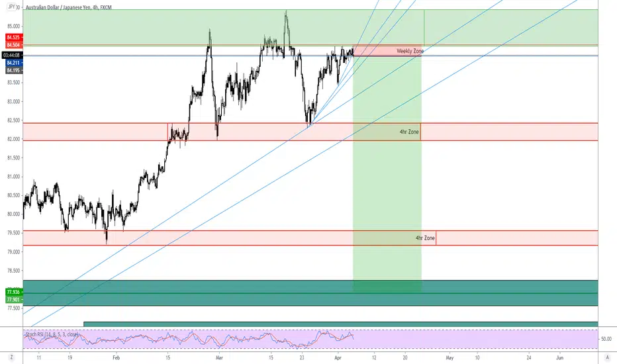Click the 84.211 blue price label
Viewport: 617px width, 364px height.
click(x=13, y=63)
